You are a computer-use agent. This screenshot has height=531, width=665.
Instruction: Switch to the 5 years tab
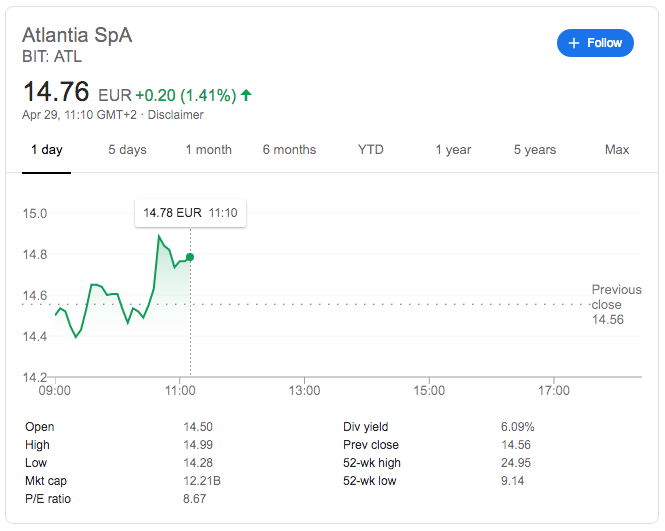pos(535,150)
